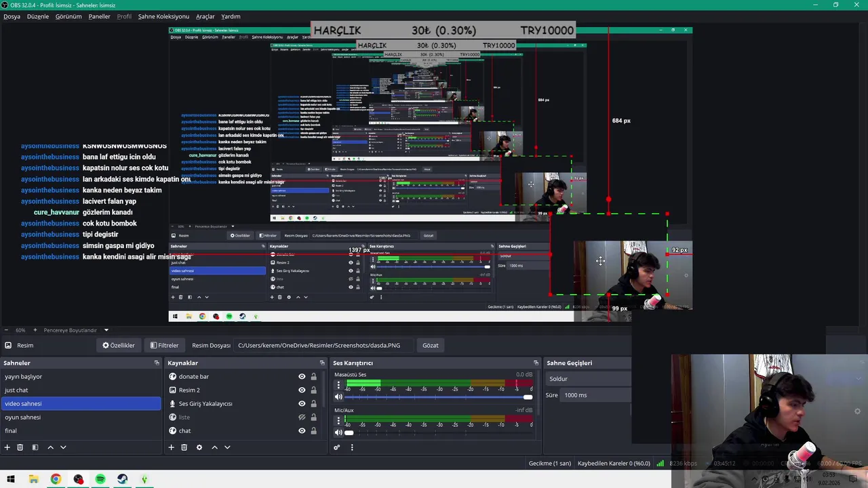
Task: Open Steam from the taskbar
Action: coord(122,479)
